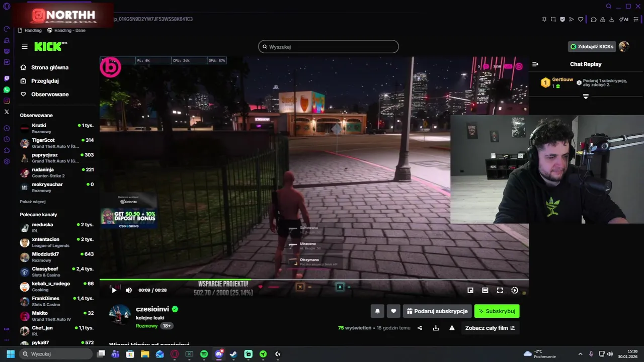The width and height of the screenshot is (644, 362).
Task: Seek on the video progress bar
Action: 314,280
